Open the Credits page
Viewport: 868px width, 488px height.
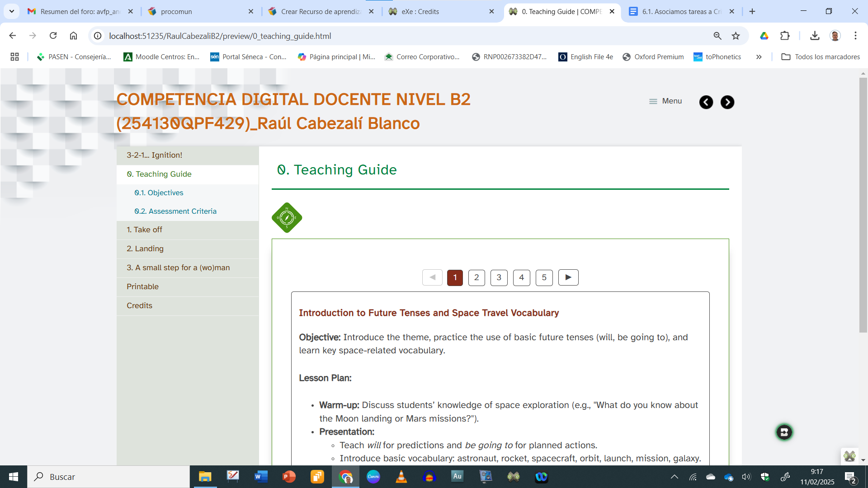(x=188, y=306)
